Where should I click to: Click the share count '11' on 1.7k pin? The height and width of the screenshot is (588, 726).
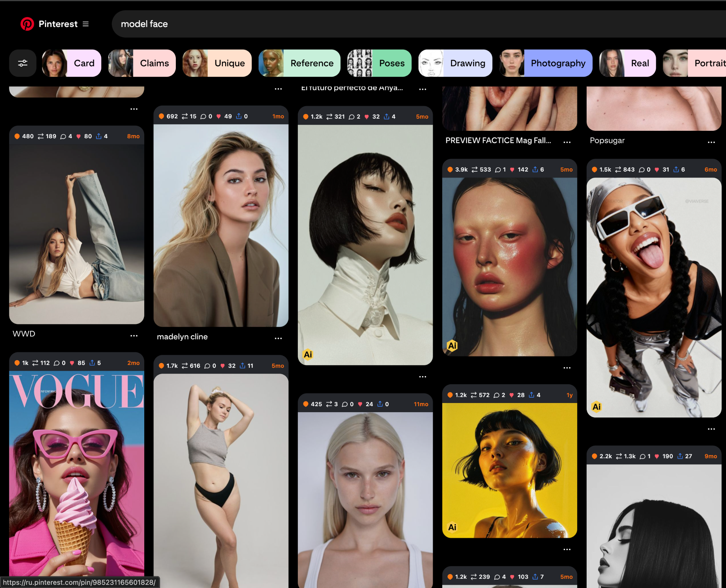(x=250, y=366)
